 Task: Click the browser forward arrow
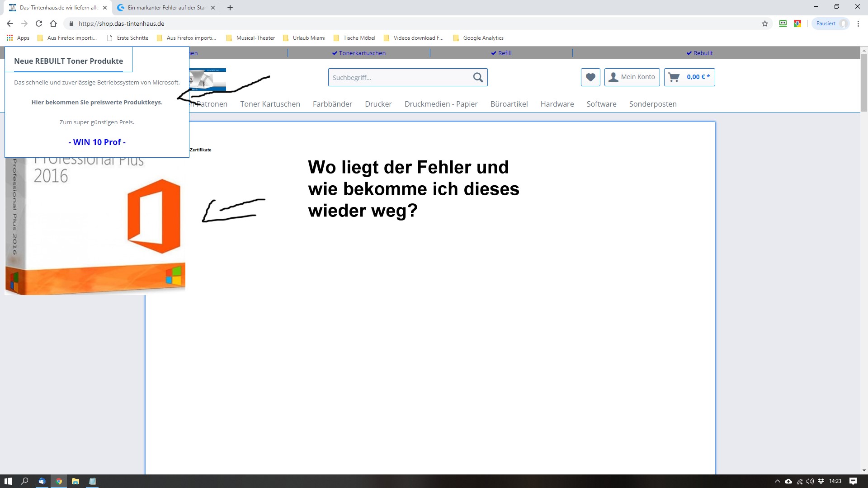[24, 23]
